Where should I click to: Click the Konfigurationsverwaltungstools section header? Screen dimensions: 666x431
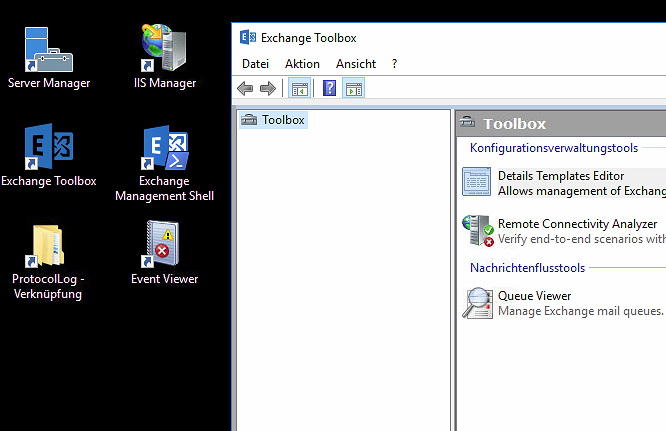(554, 148)
